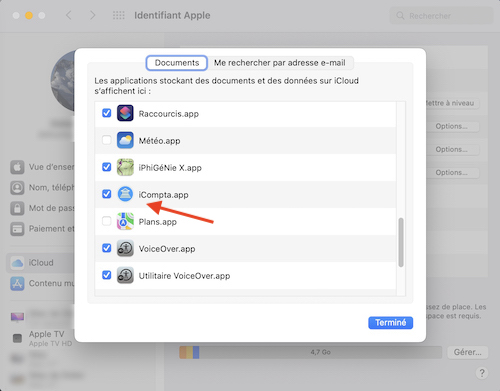The image size is (500, 391).
Task: Click the Rechercher search field
Action: (441, 16)
